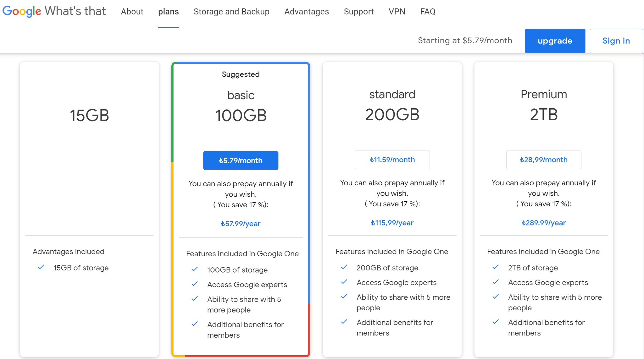Click '100GB of storage' feature text

237,270
